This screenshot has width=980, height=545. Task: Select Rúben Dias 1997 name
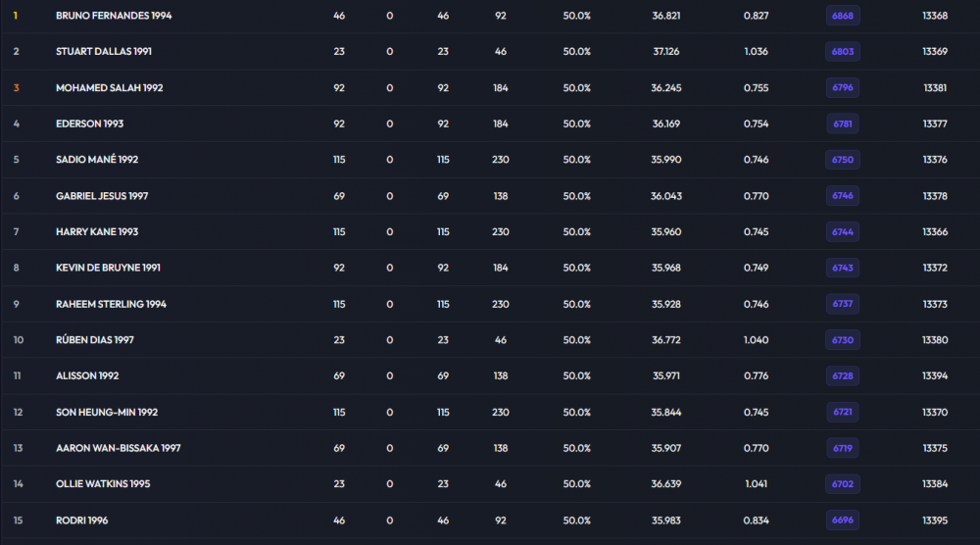click(x=95, y=340)
